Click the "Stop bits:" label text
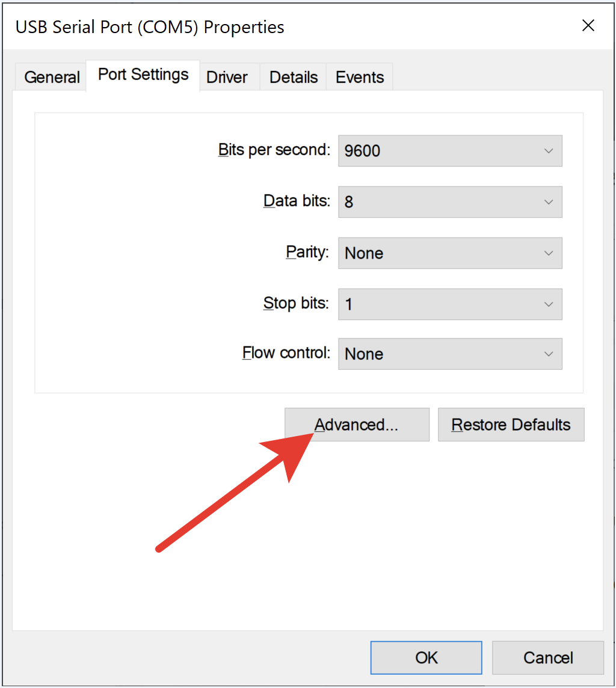Image resolution: width=616 pixels, height=688 pixels. click(x=296, y=303)
